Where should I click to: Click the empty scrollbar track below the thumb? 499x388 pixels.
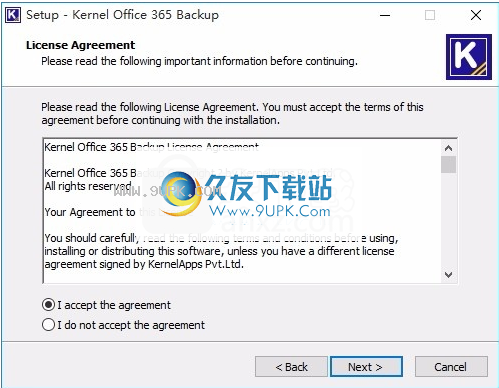point(448,220)
